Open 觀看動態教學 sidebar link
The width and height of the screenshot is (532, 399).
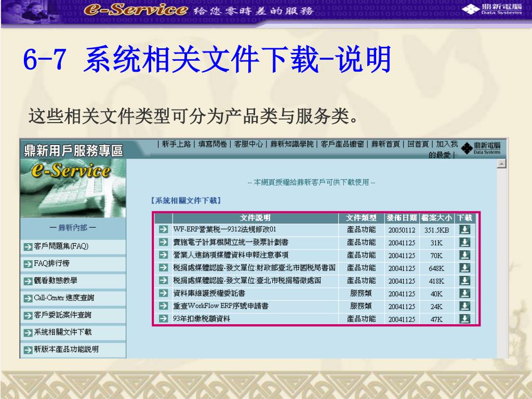55,281
